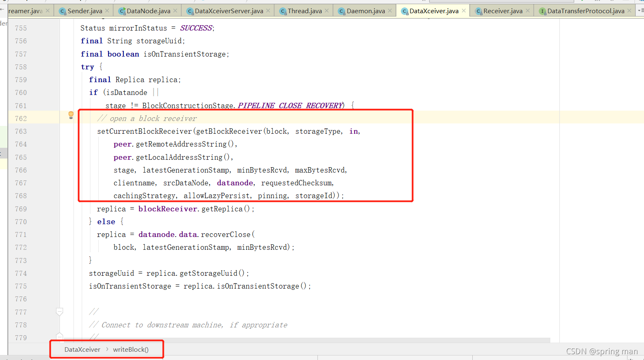
Task: Click recoverClose method call on line 771
Action: click(x=226, y=234)
